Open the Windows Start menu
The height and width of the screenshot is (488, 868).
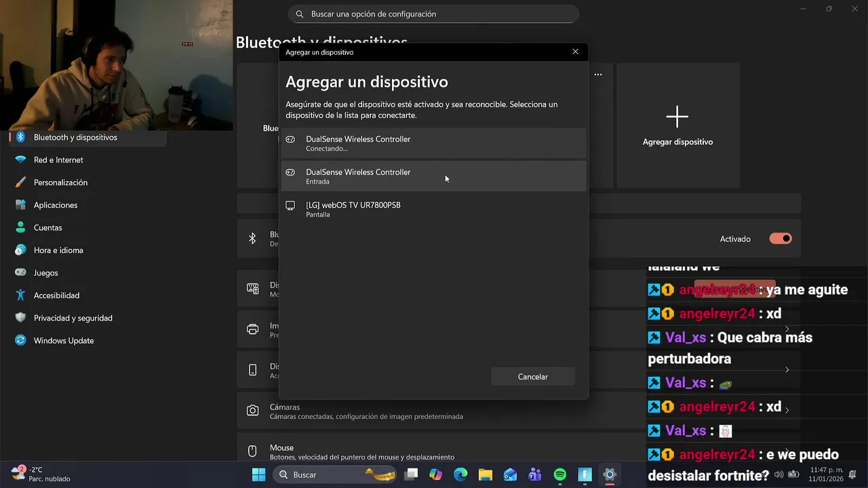tap(259, 474)
